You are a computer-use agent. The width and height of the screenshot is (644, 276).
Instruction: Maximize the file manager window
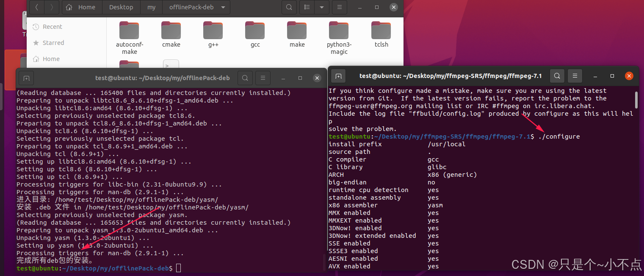[377, 7]
